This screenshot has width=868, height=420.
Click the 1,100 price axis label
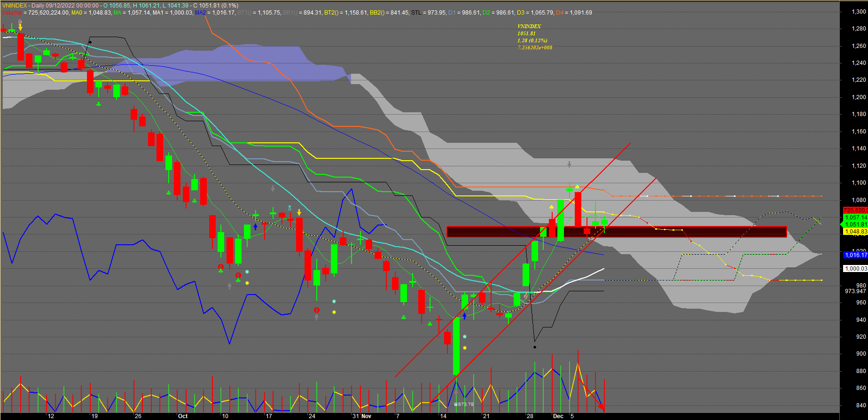pyautogui.click(x=859, y=183)
